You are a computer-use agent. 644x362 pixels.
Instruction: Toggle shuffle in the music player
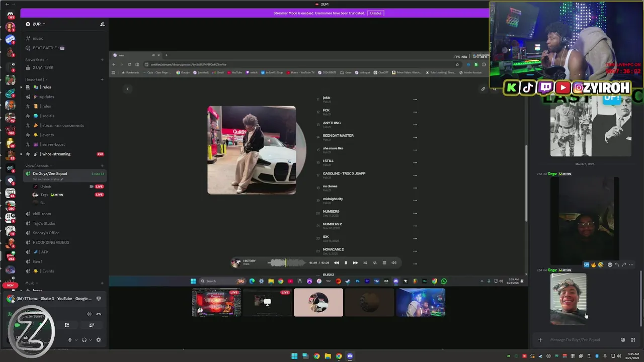click(365, 262)
